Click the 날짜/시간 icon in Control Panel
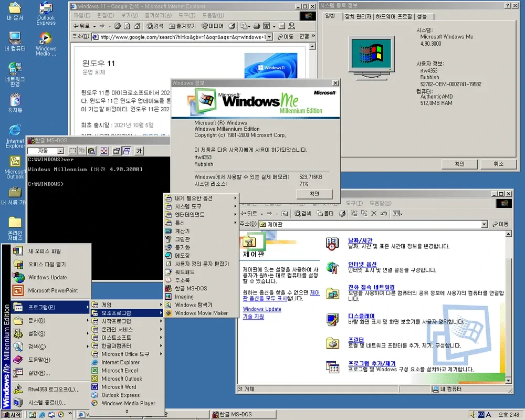The image size is (525, 420). click(x=331, y=244)
